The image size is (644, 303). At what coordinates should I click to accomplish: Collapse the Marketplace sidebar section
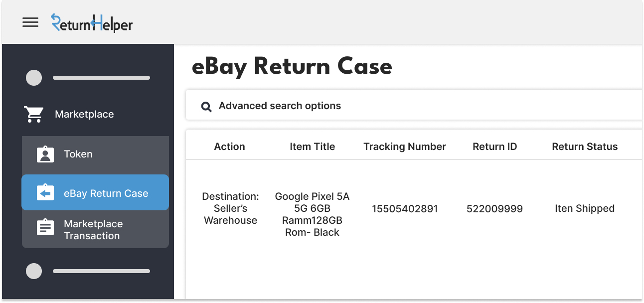click(84, 114)
